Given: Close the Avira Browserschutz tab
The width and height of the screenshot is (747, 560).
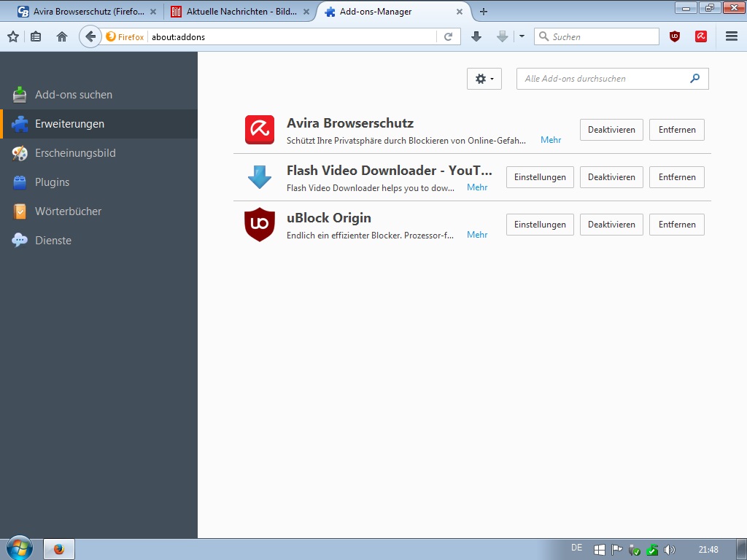Looking at the screenshot, I should pos(153,12).
